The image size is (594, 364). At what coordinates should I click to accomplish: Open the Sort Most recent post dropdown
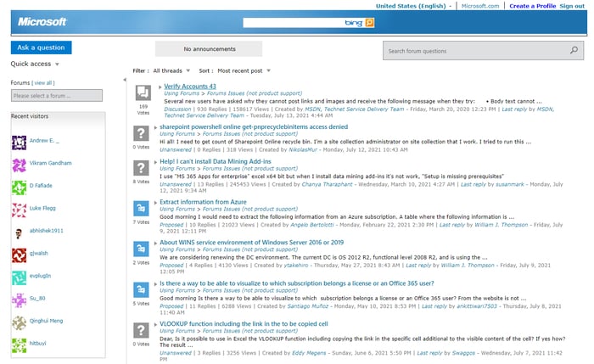pyautogui.click(x=244, y=70)
